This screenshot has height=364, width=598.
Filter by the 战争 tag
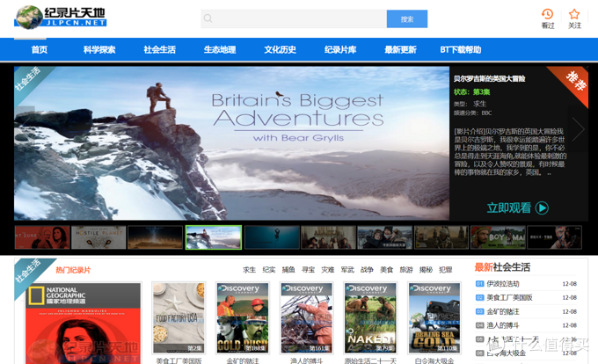367,270
